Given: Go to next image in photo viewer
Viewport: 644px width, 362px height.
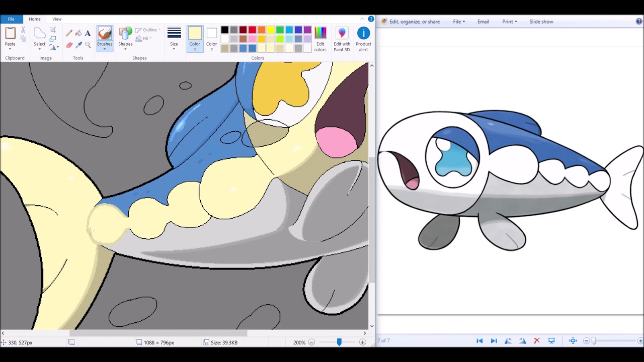Looking at the screenshot, I should [494, 341].
